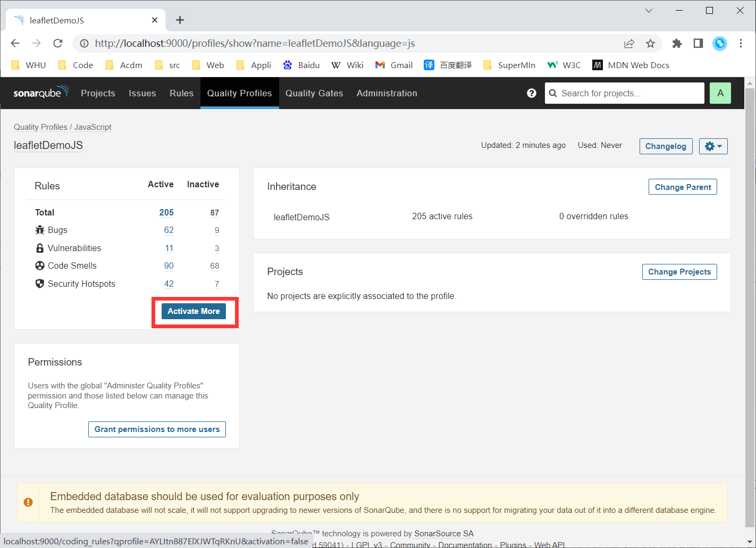Viewport: 756px width, 548px height.
Task: Click the site information icon in address bar
Action: tap(84, 44)
